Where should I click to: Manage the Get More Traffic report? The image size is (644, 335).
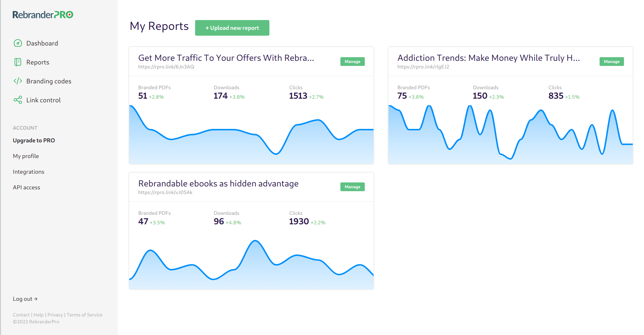(352, 62)
